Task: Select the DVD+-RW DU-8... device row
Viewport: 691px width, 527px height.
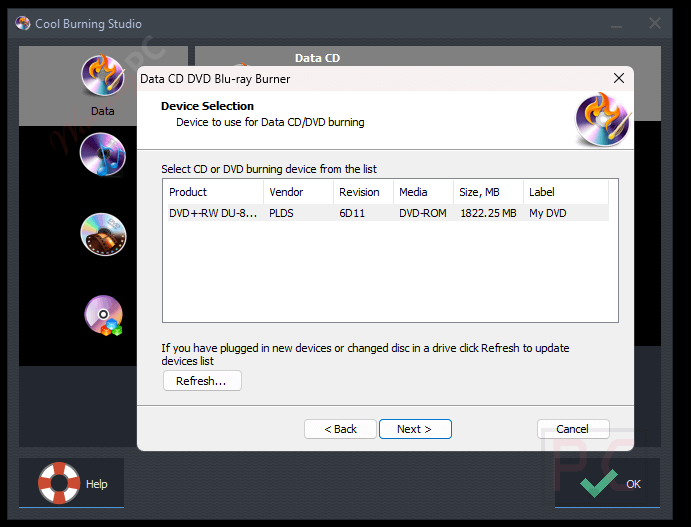Action: click(x=388, y=213)
